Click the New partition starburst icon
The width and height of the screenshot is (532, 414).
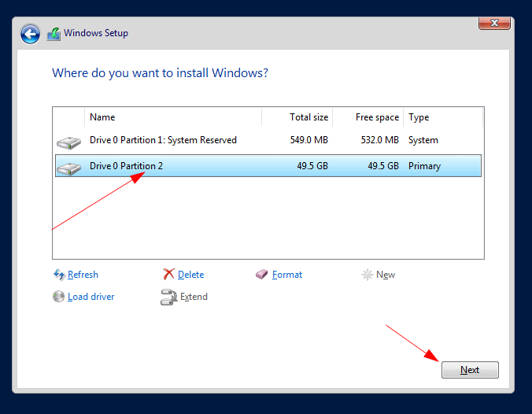367,275
